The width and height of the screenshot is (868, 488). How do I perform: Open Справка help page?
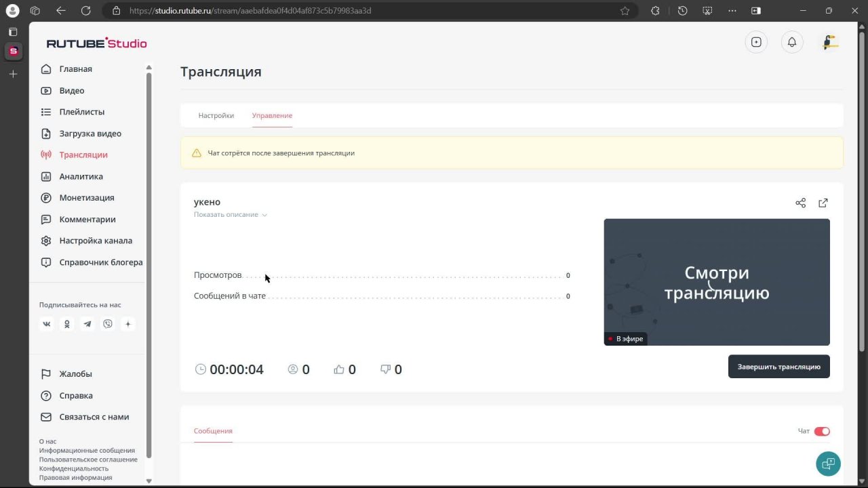coord(76,396)
